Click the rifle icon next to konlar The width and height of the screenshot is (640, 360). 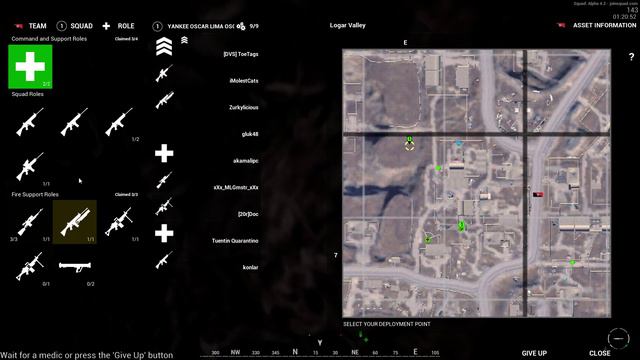164,260
